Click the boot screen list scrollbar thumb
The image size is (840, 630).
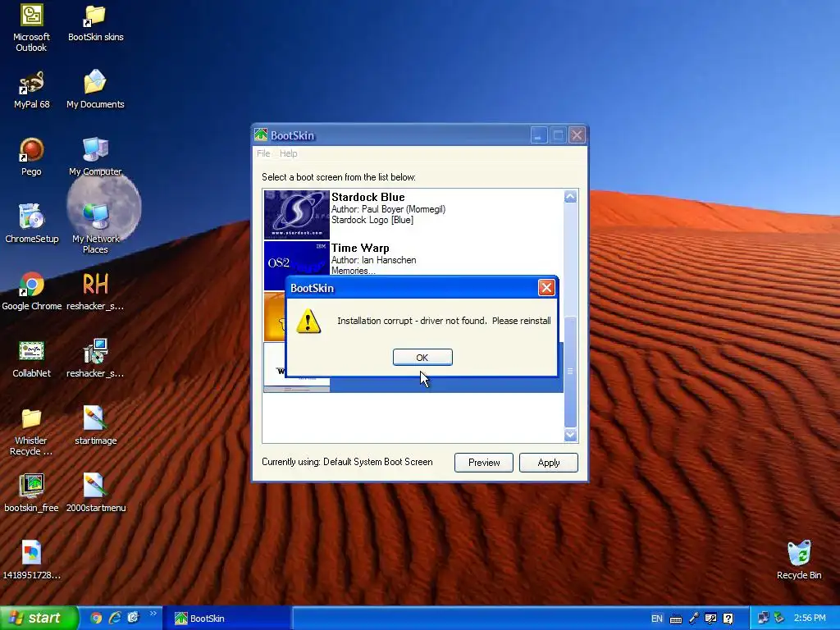[x=571, y=371]
